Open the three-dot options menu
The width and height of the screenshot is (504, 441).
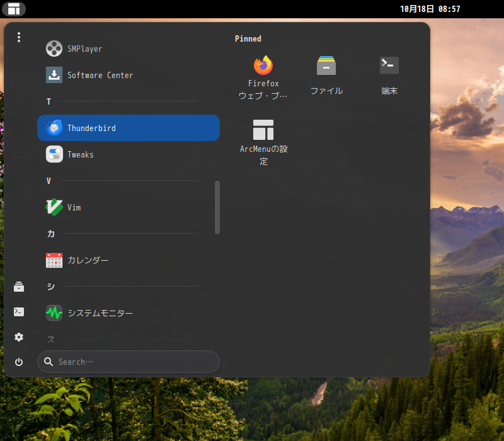coord(19,37)
